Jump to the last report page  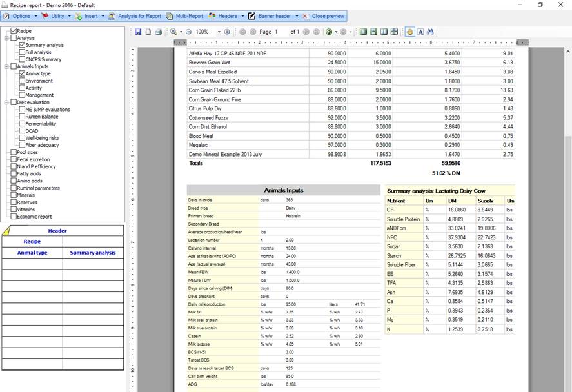(316, 32)
